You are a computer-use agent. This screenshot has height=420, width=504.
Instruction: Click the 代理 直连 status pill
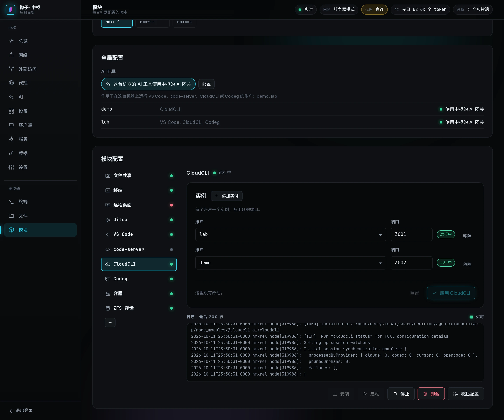click(x=374, y=10)
